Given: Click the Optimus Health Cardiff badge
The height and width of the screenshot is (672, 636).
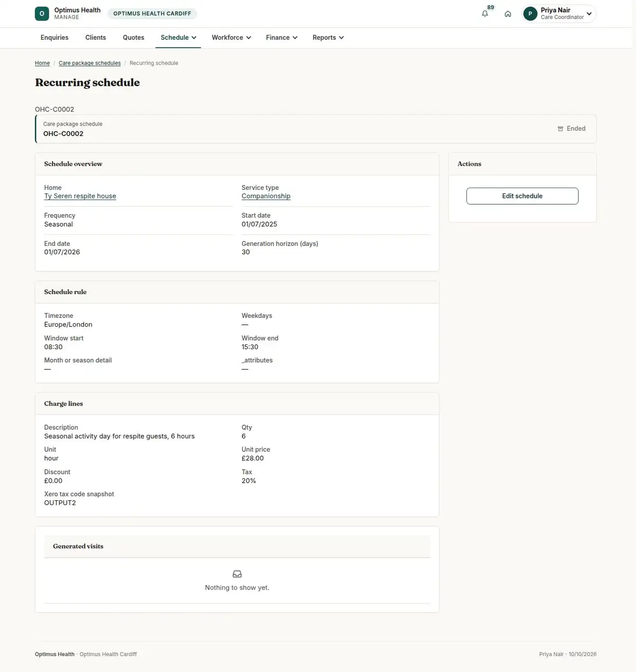Looking at the screenshot, I should point(152,14).
